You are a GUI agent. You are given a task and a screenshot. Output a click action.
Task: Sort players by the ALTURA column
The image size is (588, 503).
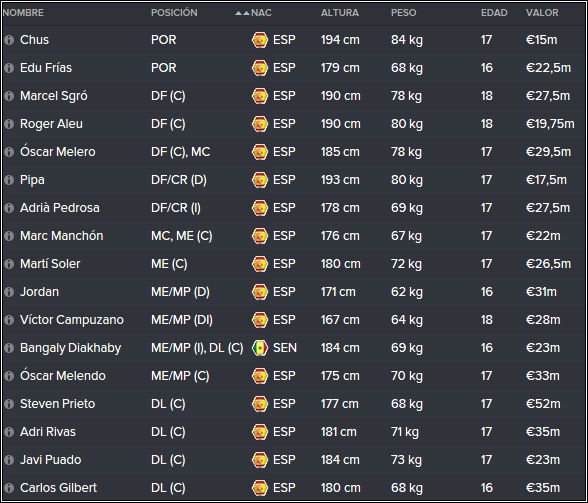click(340, 13)
